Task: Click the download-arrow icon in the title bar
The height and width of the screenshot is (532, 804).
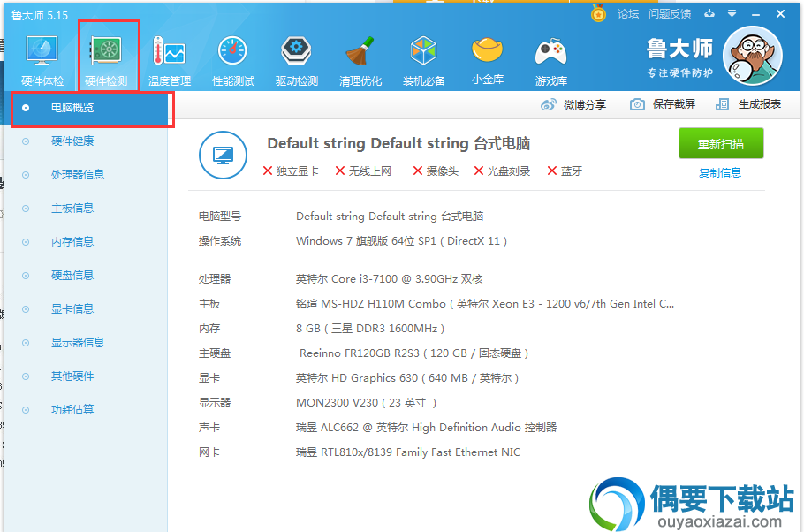Action: click(709, 14)
